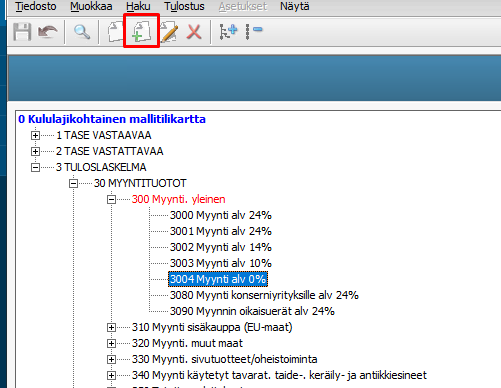Expand 310 Myynti sisäkauppa node
Screen dimensions: 501x388
click(x=111, y=327)
